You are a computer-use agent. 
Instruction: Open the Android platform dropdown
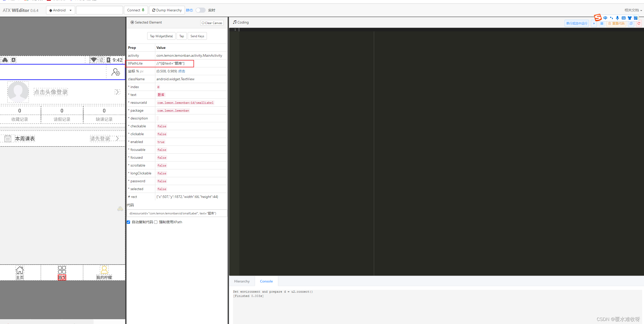click(60, 10)
